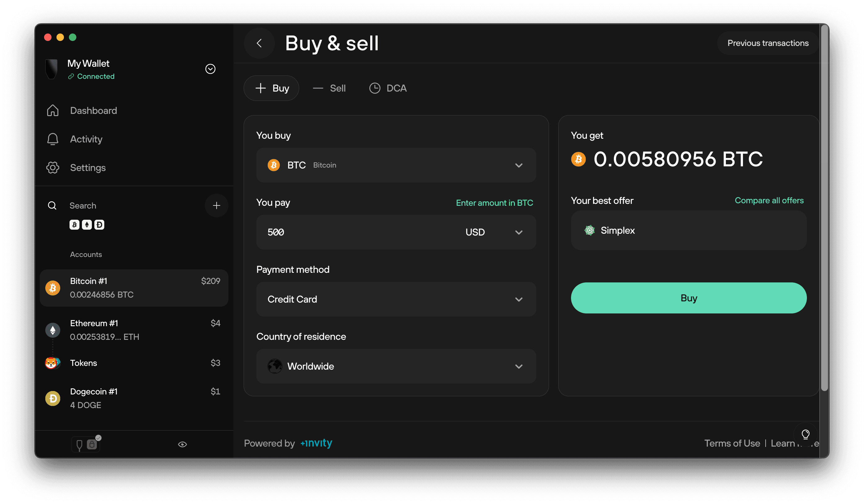Viewport: 864px width, 504px height.
Task: Switch to the DCA tab
Action: pos(388,88)
